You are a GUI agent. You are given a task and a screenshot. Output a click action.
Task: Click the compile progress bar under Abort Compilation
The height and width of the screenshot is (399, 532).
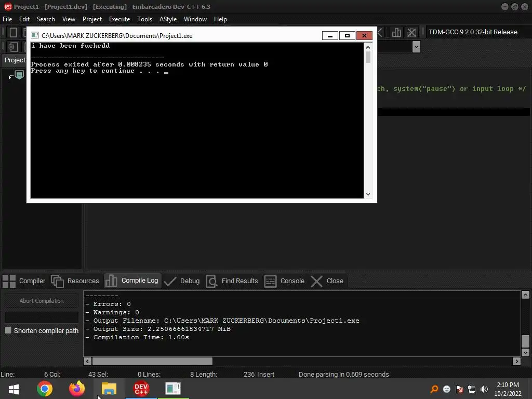[42, 317]
